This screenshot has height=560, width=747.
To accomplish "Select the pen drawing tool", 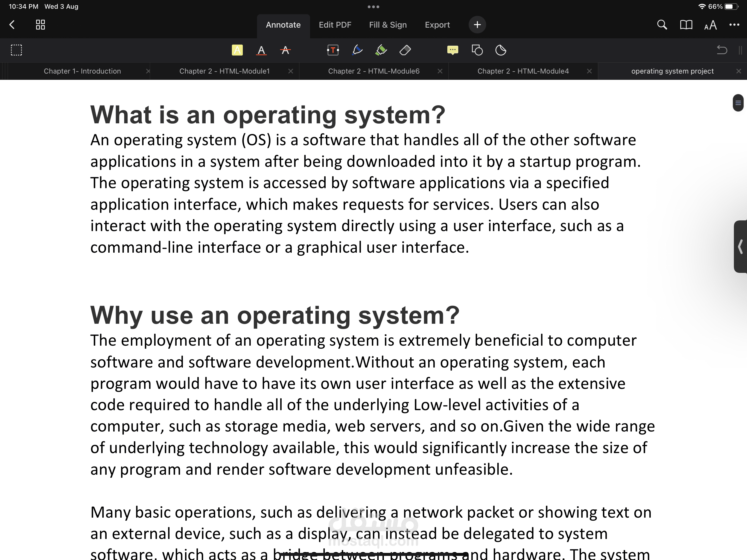I will [357, 50].
